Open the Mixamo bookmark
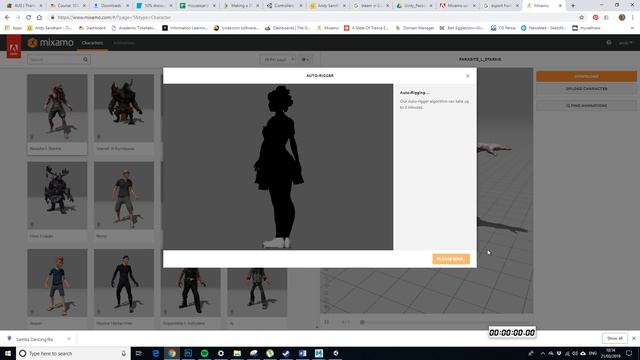The image size is (640, 360). pos(328,28)
